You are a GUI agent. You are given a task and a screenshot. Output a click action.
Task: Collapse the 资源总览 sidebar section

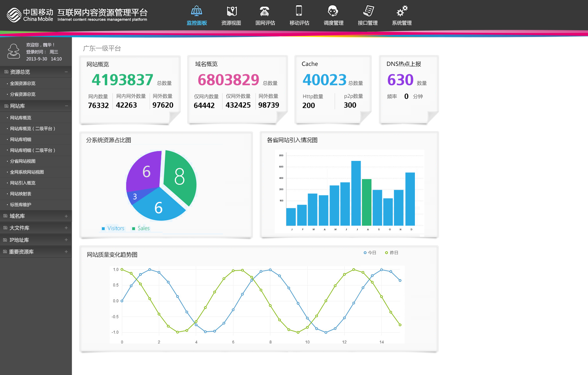coord(66,72)
